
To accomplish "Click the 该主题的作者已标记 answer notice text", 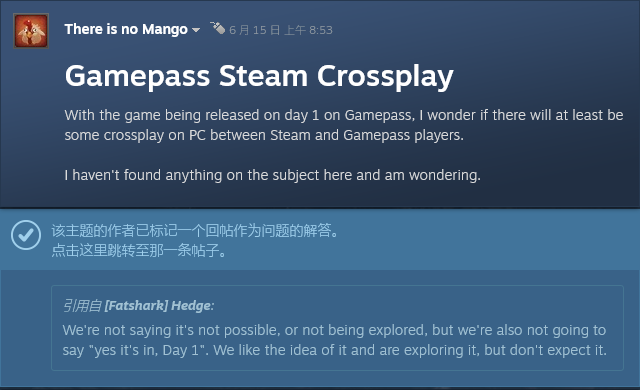I will [195, 231].
